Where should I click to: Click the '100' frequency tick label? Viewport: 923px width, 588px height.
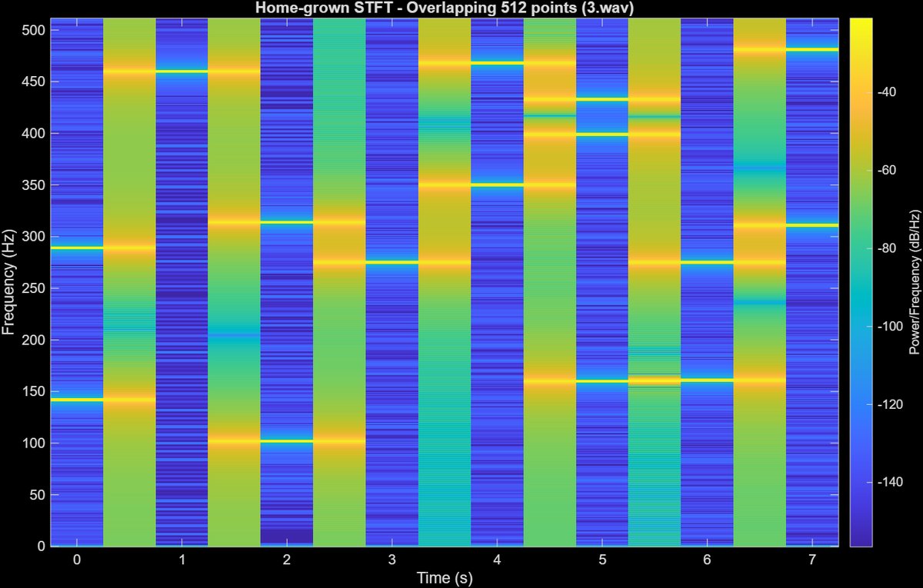pos(35,443)
